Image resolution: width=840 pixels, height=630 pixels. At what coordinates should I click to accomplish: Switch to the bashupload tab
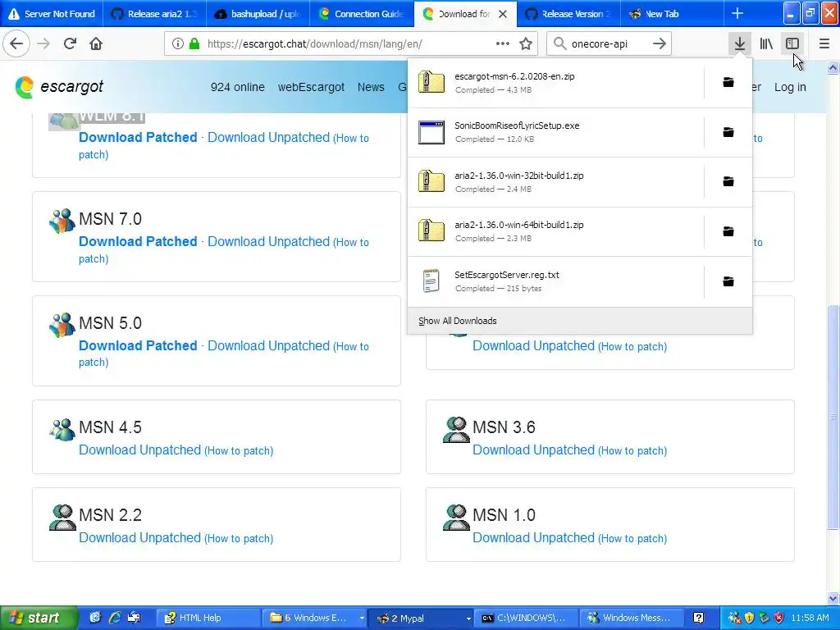(x=258, y=14)
